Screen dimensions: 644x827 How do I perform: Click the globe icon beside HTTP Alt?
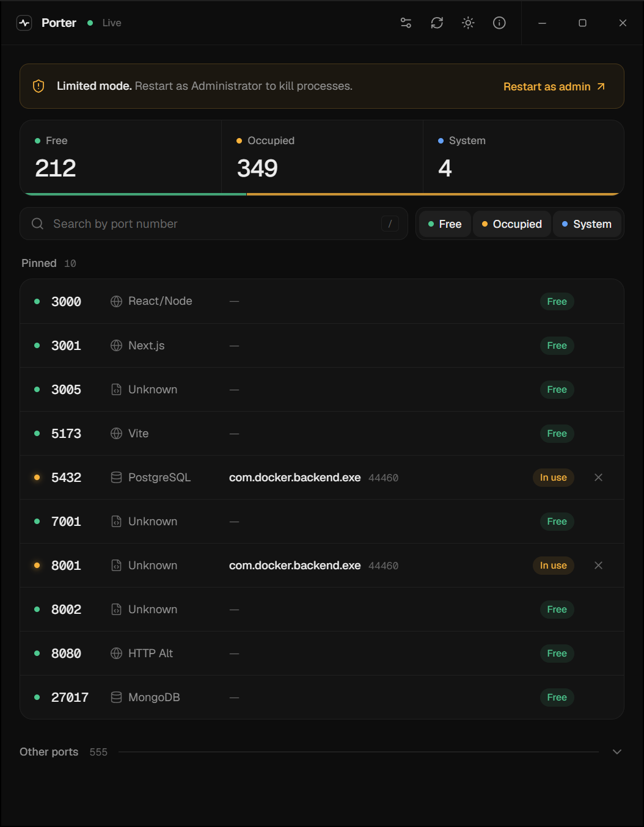tap(116, 653)
